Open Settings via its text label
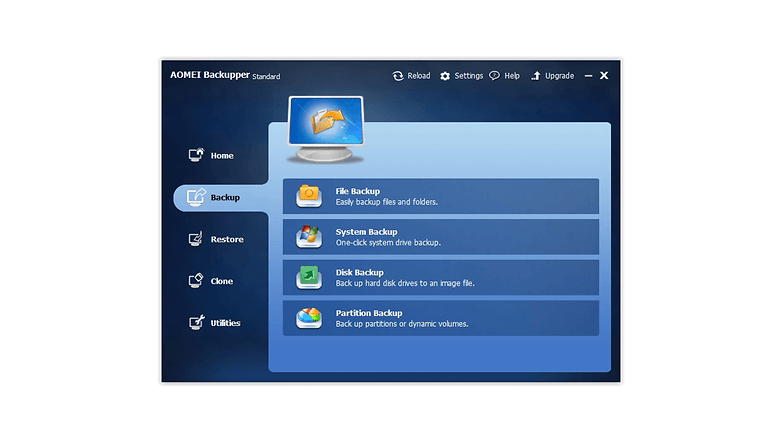Image resolution: width=782 pixels, height=440 pixels. click(x=468, y=76)
